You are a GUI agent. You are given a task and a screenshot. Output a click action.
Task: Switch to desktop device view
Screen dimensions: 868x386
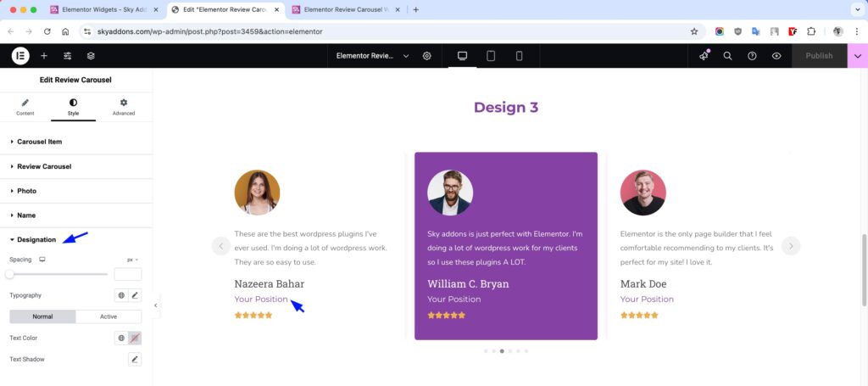click(462, 56)
